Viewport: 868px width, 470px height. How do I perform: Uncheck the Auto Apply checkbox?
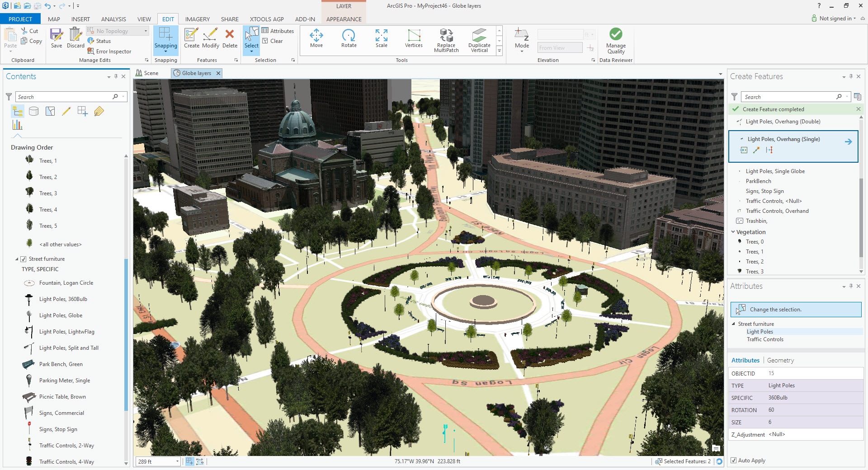[x=734, y=461]
